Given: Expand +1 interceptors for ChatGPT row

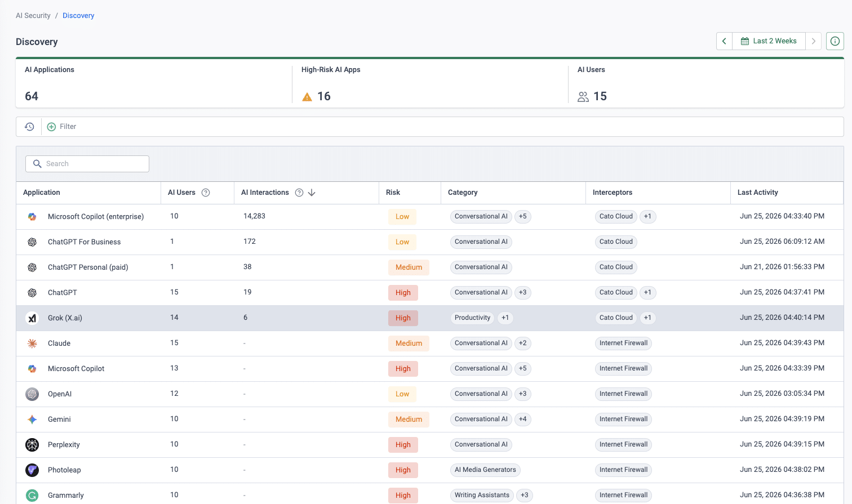Looking at the screenshot, I should 647,292.
